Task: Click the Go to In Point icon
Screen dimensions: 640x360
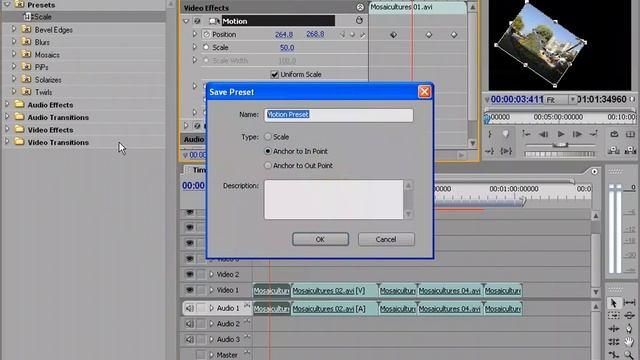Action: (x=489, y=151)
